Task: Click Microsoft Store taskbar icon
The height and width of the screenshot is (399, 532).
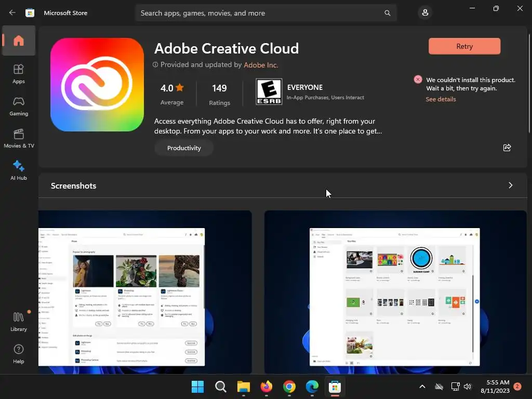Action: [x=335, y=387]
